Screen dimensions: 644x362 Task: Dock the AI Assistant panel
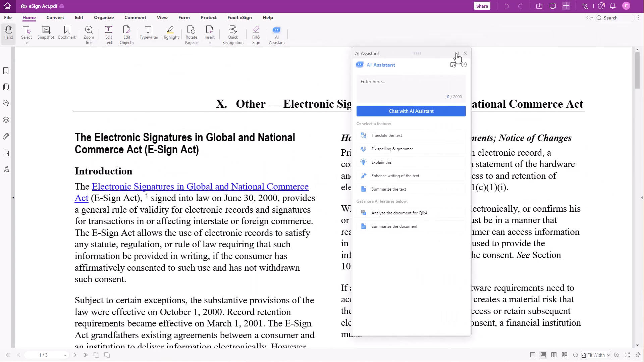pos(457,53)
